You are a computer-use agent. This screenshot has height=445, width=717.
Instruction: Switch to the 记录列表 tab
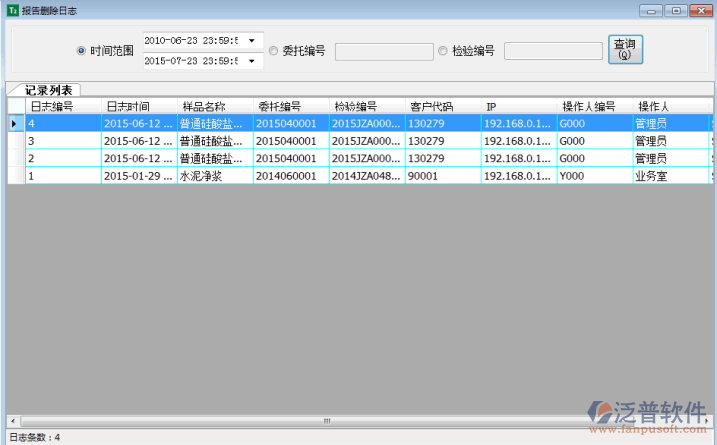coord(47,90)
